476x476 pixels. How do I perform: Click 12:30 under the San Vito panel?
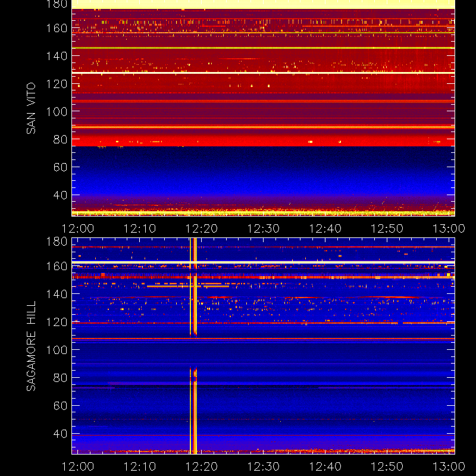[263, 228]
